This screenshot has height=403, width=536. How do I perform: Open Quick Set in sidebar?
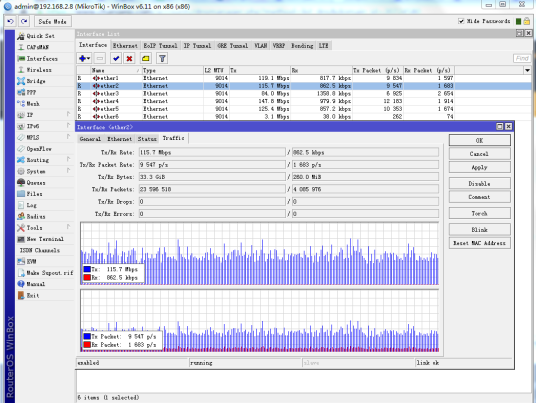point(40,36)
